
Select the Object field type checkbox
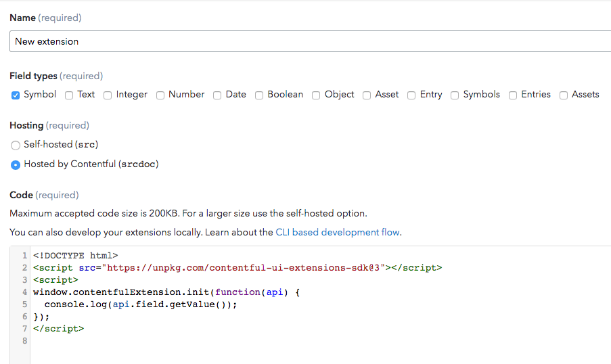point(316,95)
